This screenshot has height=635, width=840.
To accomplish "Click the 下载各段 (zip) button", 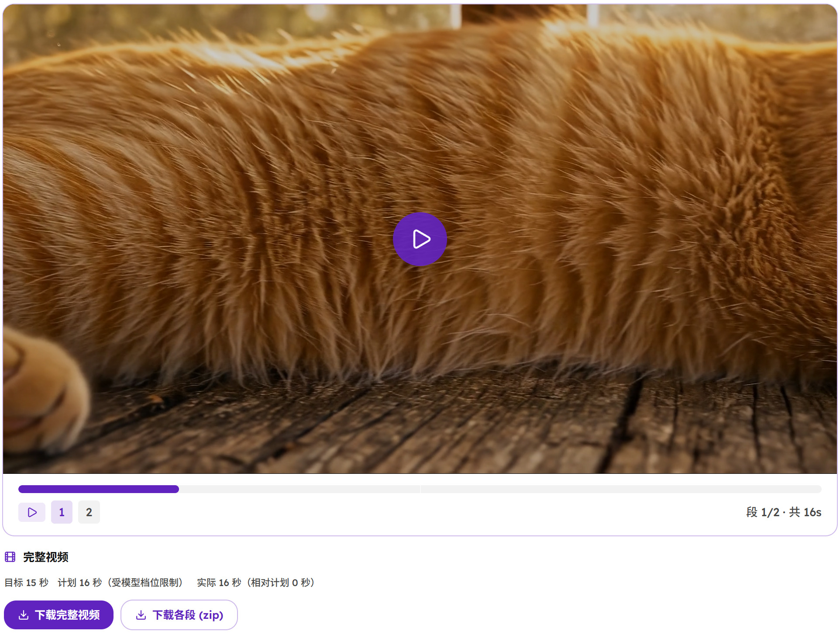I will (x=179, y=615).
